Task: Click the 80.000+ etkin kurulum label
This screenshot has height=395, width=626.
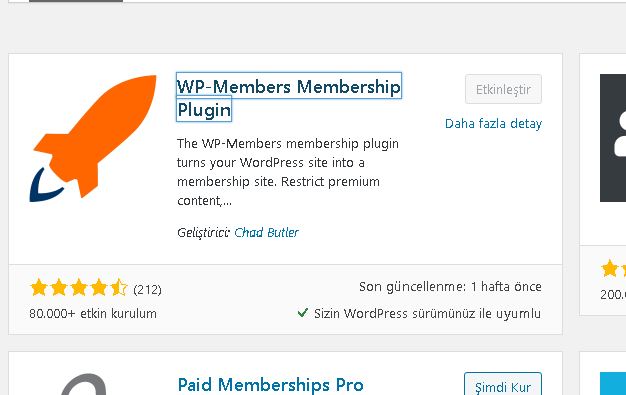Action: [x=93, y=314]
